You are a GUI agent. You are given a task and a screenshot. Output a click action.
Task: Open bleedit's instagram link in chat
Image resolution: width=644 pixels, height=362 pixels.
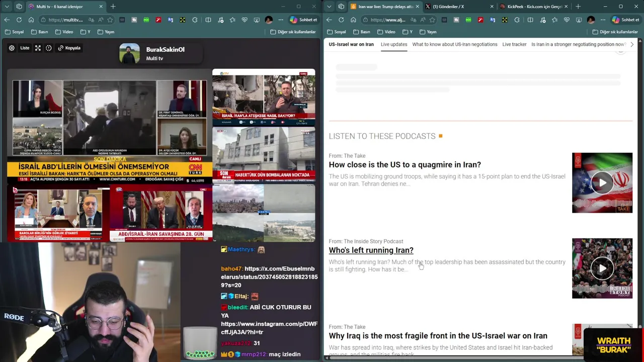pyautogui.click(x=269, y=328)
